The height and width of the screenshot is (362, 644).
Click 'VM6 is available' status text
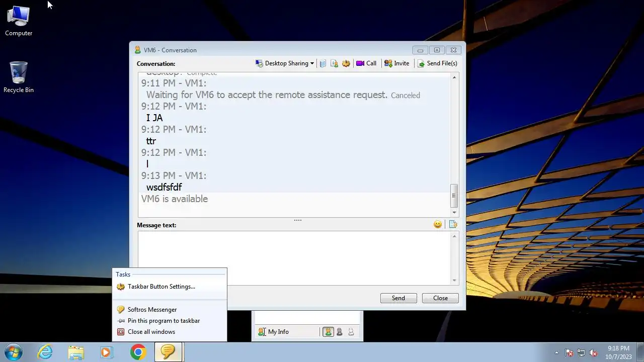click(x=174, y=199)
